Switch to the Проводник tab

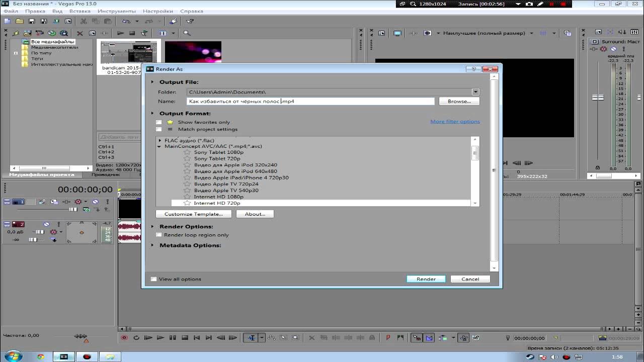pyautogui.click(x=106, y=174)
